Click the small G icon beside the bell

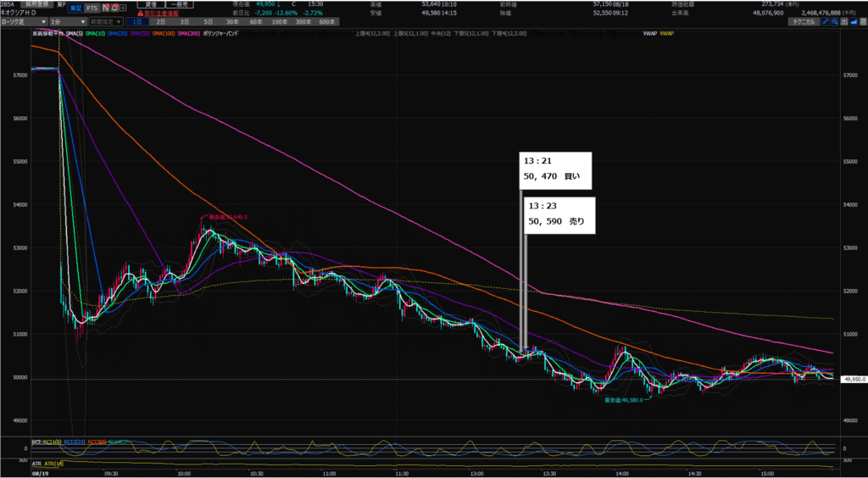pyautogui.click(x=123, y=8)
